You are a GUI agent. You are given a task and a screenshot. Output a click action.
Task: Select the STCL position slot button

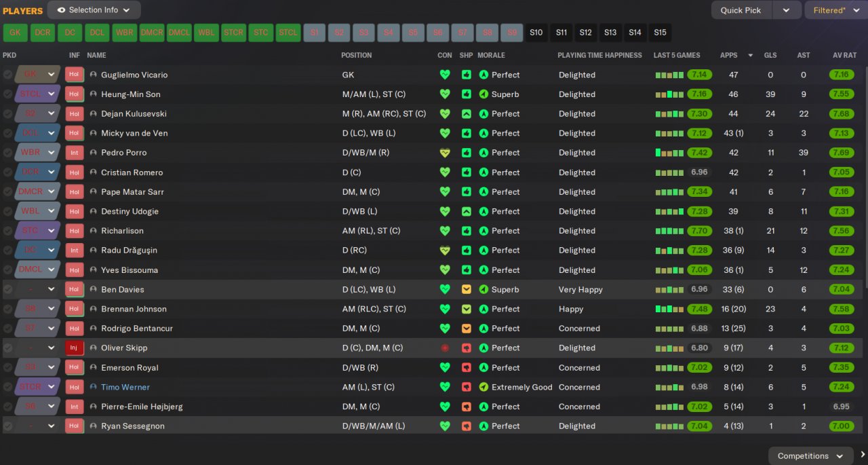tap(288, 33)
